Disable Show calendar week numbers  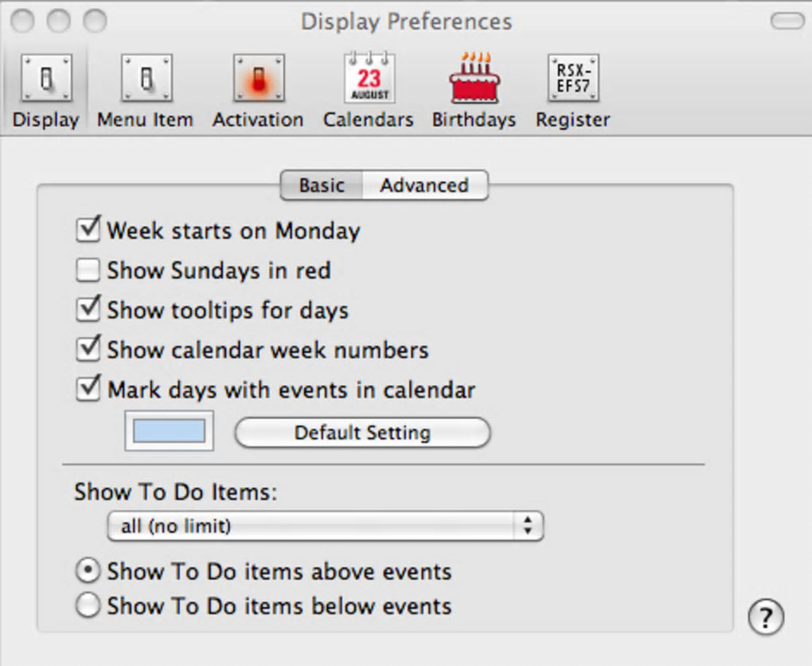(x=88, y=350)
